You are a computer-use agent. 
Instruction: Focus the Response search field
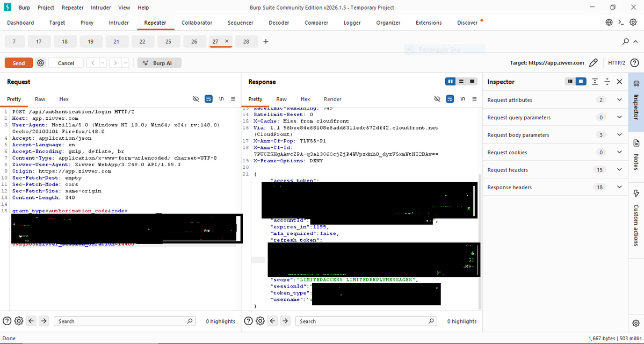click(366, 321)
